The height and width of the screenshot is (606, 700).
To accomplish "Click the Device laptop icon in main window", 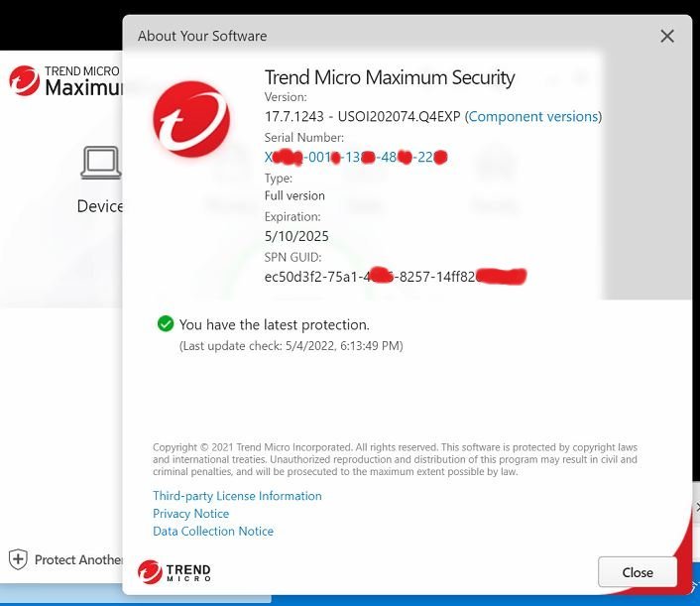I will point(101,163).
